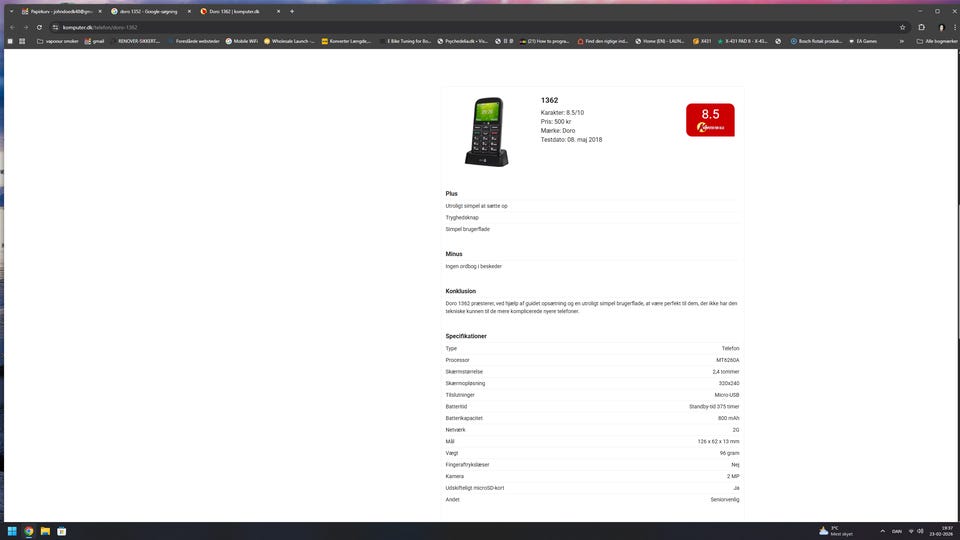Reload the komputer.dk page

[x=39, y=28]
